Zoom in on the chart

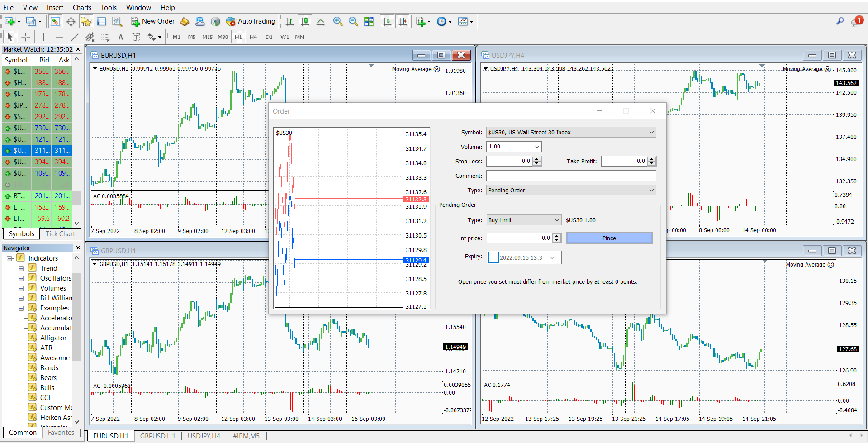coord(338,21)
